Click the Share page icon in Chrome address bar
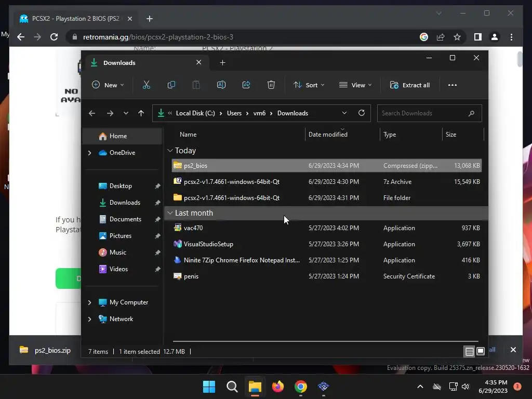The image size is (532, 399). pos(441,37)
